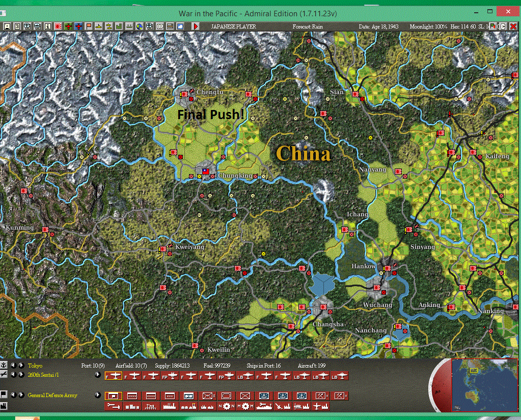Viewport: 521px width, 420px height.
Task: Open the naval shipyard N gear icon
Action: pyautogui.click(x=226, y=406)
